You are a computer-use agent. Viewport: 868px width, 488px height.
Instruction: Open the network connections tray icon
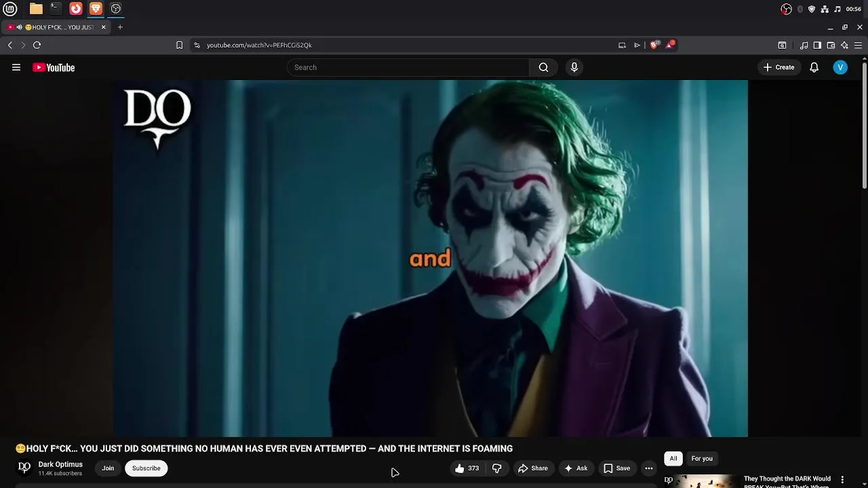point(825,9)
